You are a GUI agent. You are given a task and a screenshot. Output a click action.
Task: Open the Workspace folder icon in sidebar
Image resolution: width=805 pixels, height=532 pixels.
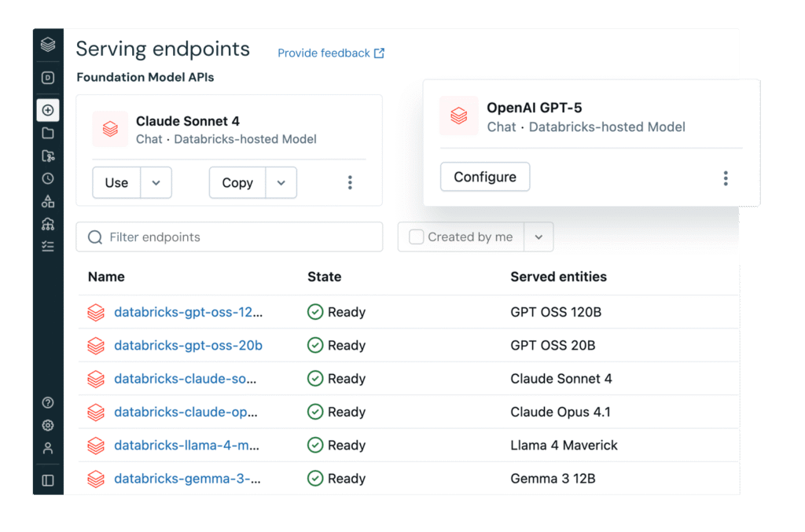(x=48, y=134)
